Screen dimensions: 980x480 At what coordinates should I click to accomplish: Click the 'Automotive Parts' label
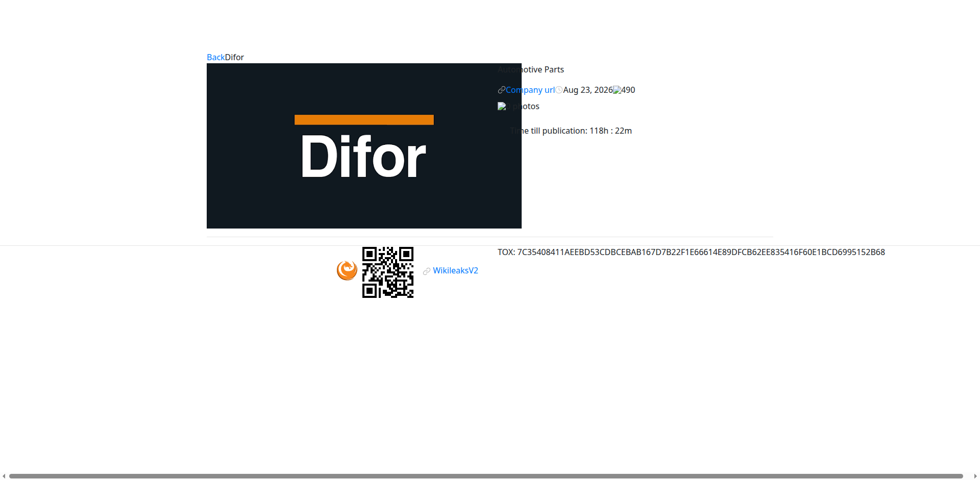(531, 69)
